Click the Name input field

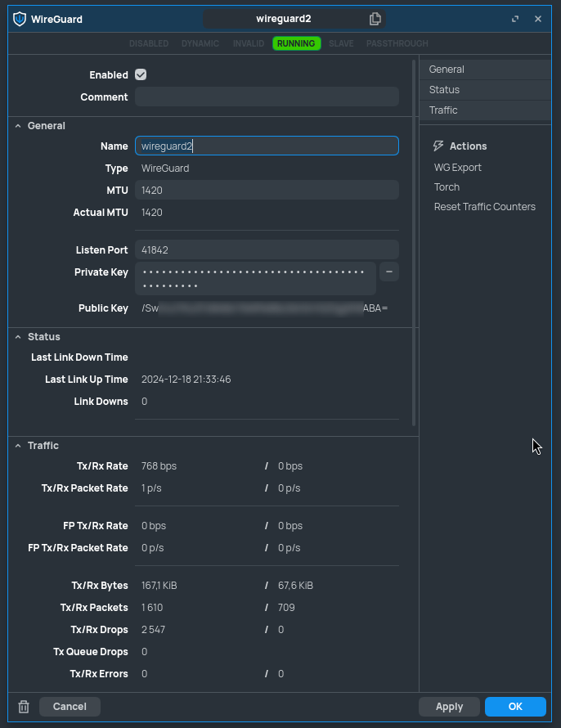coord(267,146)
